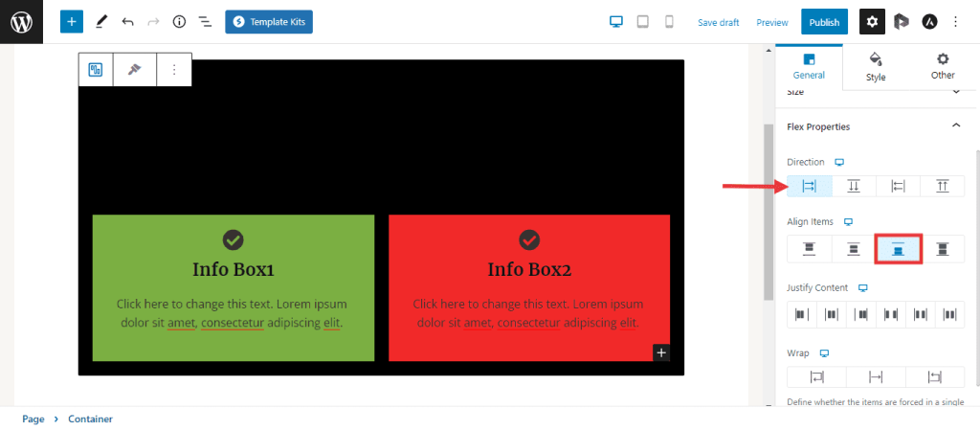The width and height of the screenshot is (980, 431).
Task: Expand the Size section chevron
Action: [x=955, y=92]
